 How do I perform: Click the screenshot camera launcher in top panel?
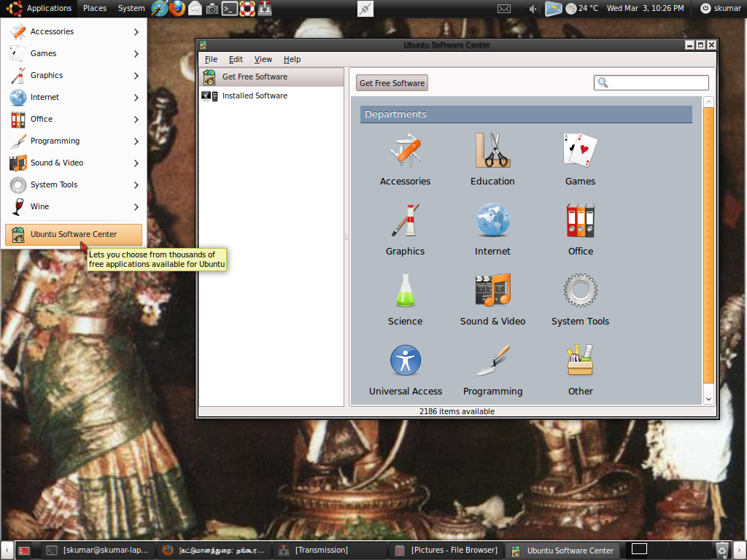(212, 9)
